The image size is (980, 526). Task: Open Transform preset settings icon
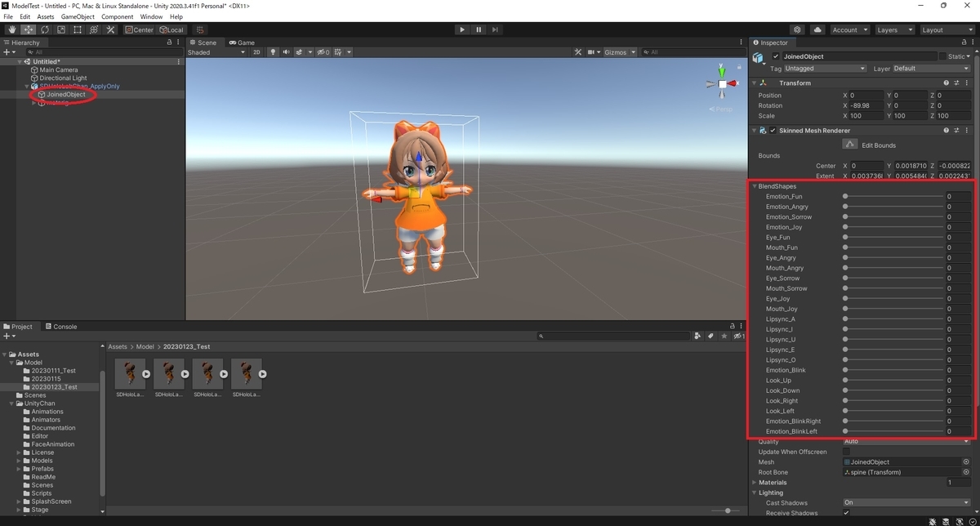tap(957, 82)
